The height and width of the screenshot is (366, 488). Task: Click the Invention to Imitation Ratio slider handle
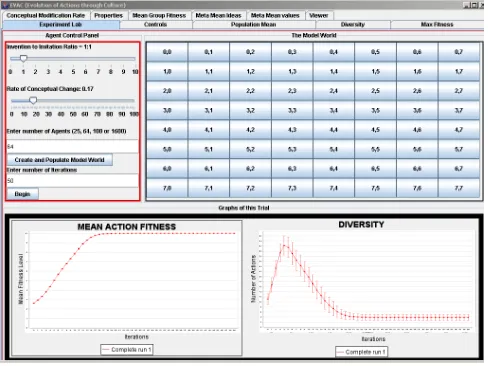pyautogui.click(x=23, y=58)
